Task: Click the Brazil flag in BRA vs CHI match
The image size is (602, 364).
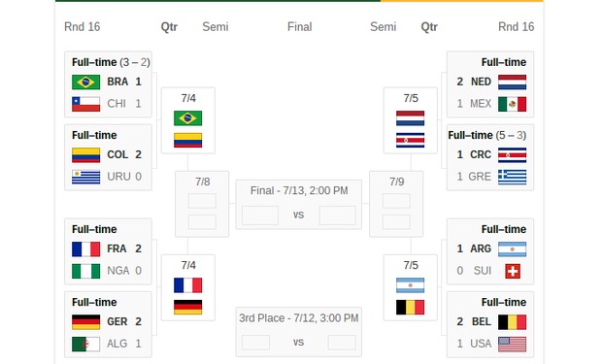Action: [x=86, y=82]
